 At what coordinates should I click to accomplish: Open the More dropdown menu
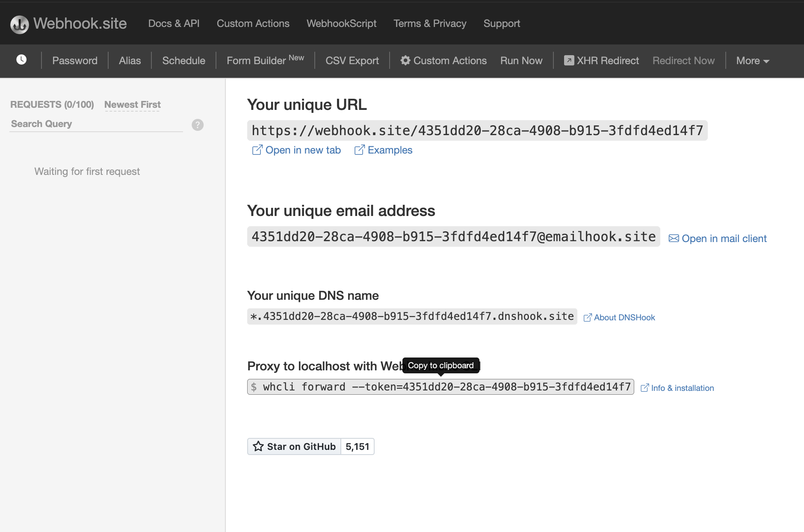(x=752, y=61)
